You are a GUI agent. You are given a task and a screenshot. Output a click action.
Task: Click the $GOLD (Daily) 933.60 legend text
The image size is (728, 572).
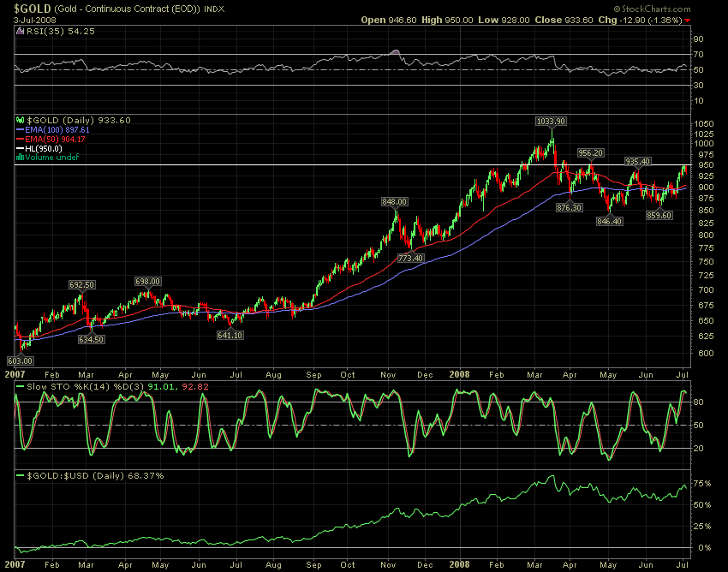click(x=78, y=120)
